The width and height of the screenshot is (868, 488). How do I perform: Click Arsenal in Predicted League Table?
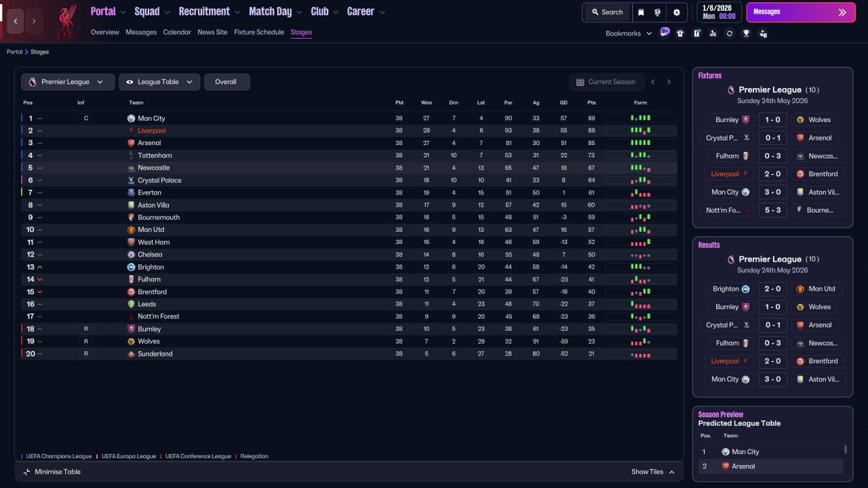[x=743, y=466]
